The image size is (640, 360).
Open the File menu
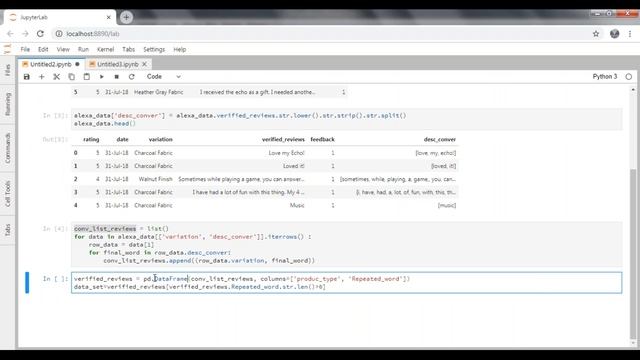click(x=25, y=49)
